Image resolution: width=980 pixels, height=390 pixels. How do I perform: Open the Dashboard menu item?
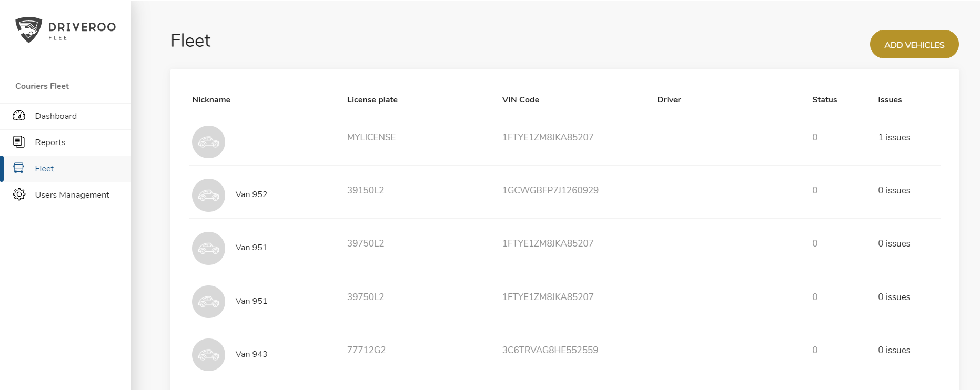point(56,116)
